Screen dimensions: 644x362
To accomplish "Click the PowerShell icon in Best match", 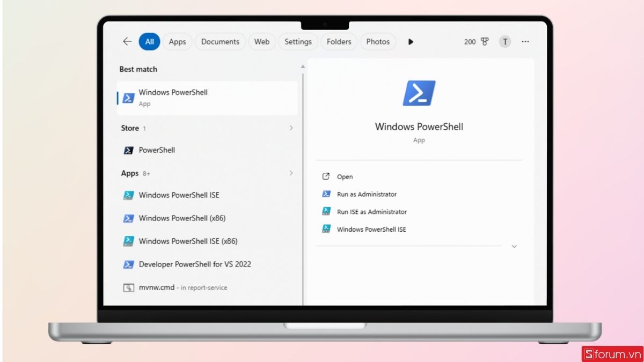I will coord(128,98).
